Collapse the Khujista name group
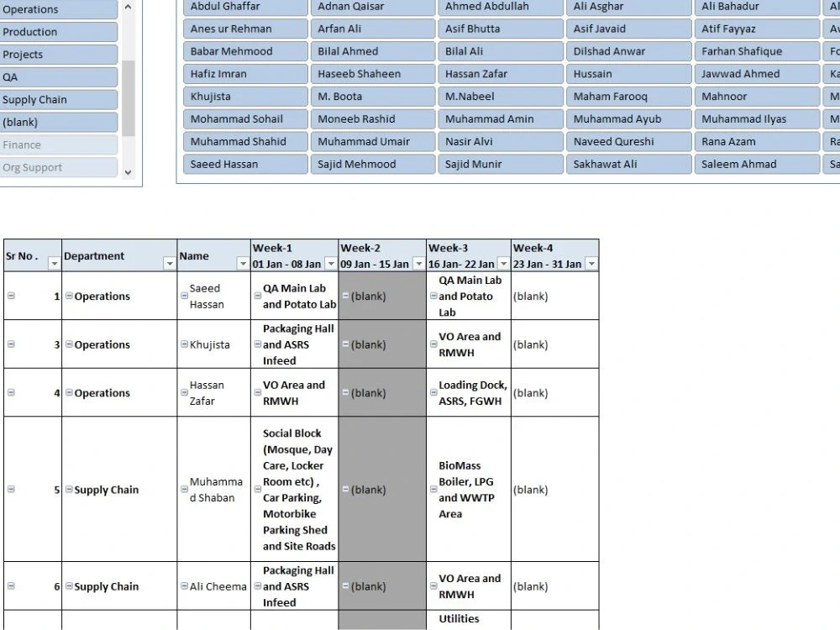Screen dimensions: 840x630 pyautogui.click(x=184, y=344)
